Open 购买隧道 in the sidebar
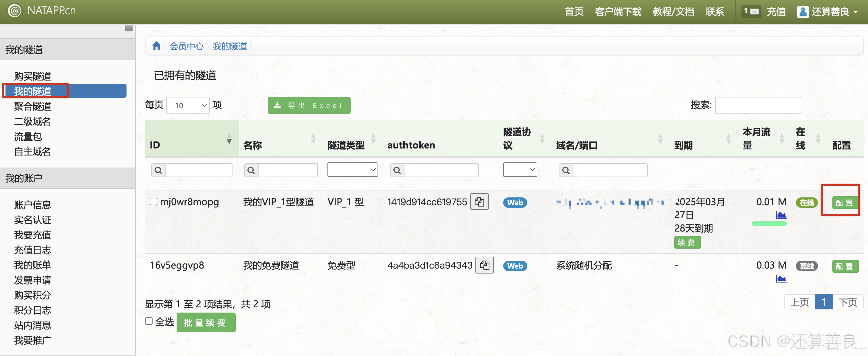The width and height of the screenshot is (868, 356). (x=32, y=76)
